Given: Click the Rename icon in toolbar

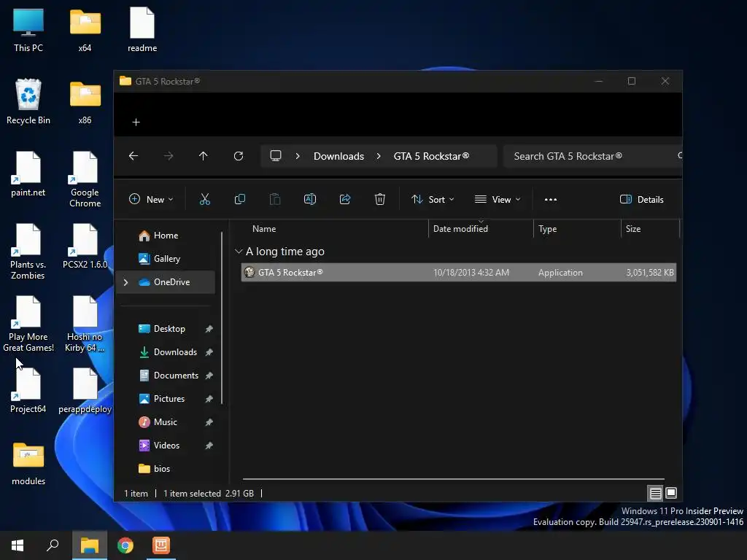Looking at the screenshot, I should point(309,199).
